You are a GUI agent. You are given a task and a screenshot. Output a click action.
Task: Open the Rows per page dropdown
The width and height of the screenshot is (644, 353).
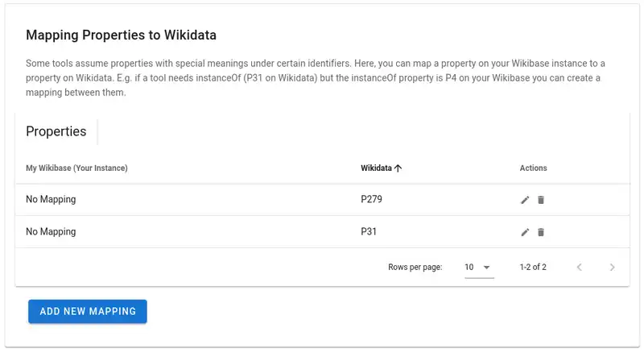pos(478,268)
